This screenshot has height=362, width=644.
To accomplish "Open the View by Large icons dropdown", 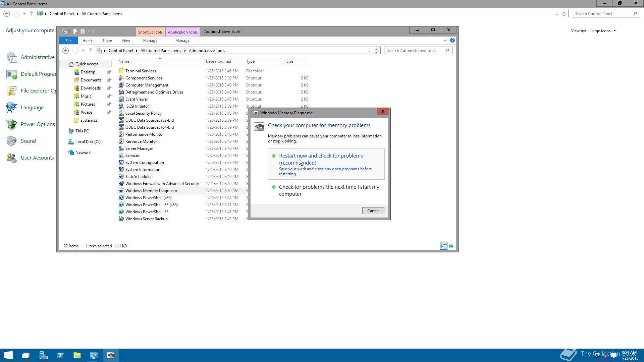I will (603, 31).
